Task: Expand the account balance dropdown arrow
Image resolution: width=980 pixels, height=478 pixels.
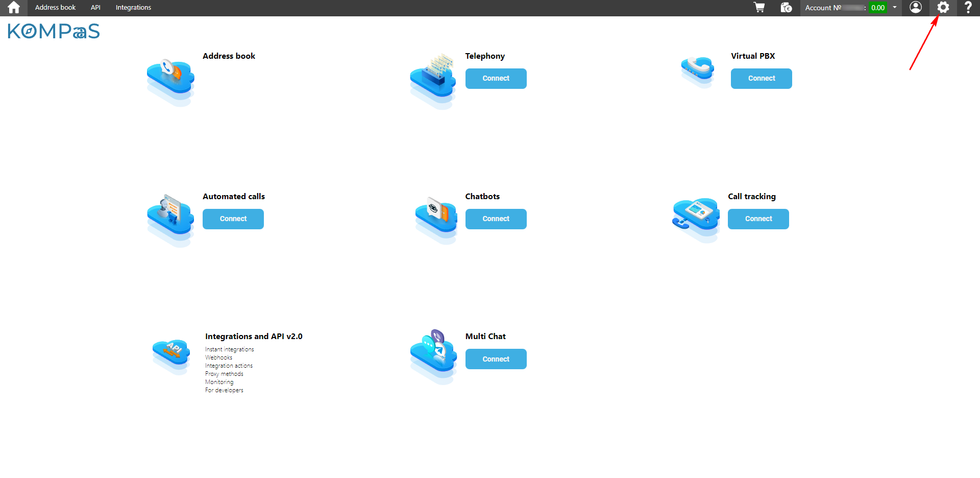Action: click(895, 7)
